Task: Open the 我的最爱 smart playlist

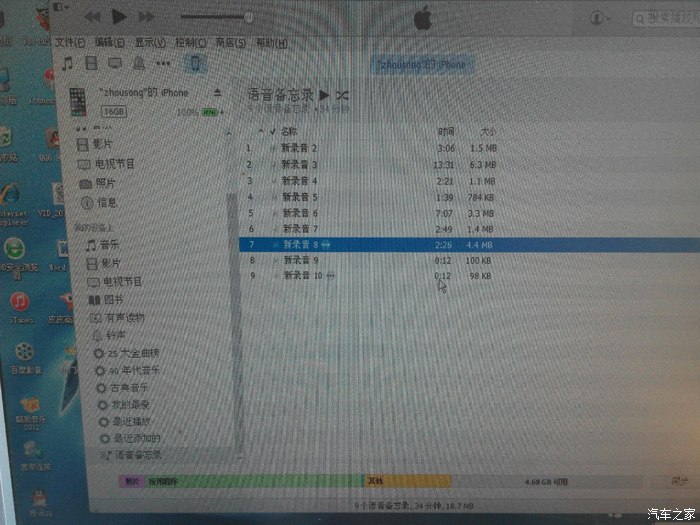Action: point(124,405)
